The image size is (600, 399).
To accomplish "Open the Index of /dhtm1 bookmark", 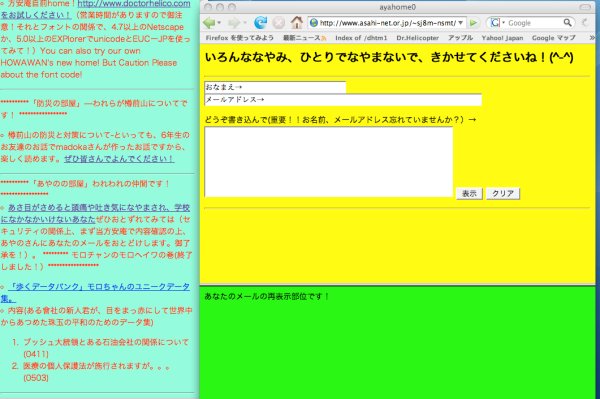I will pos(361,38).
